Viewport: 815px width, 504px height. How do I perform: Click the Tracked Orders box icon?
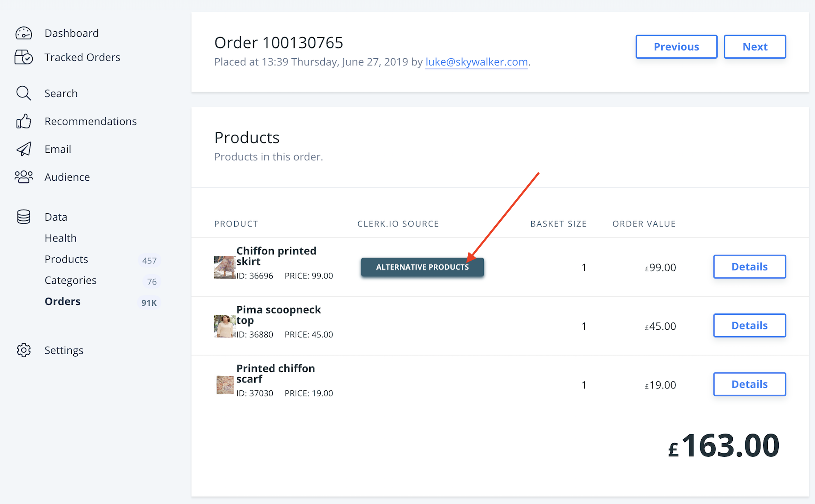click(24, 57)
